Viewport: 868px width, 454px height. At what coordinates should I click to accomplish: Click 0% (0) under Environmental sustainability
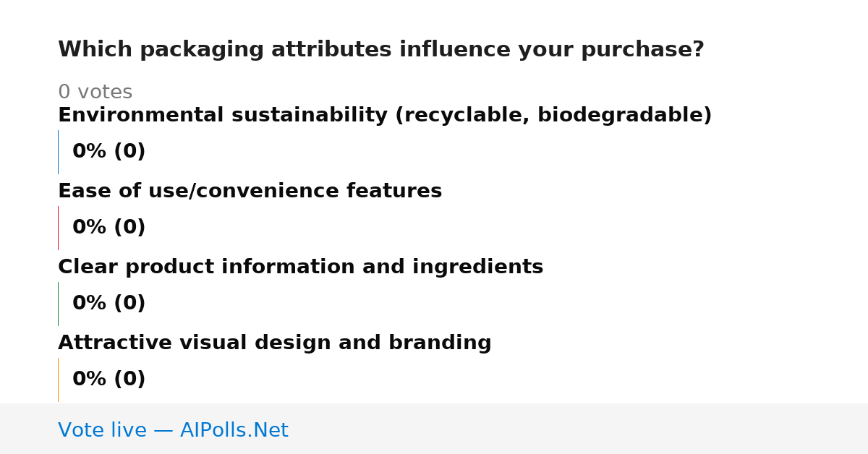click(x=109, y=152)
